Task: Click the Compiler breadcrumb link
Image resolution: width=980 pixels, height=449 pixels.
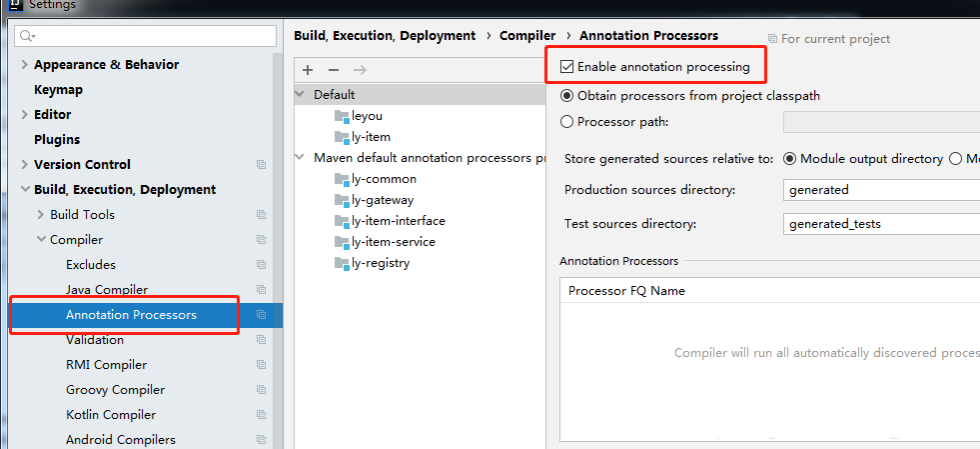Action: click(x=527, y=36)
